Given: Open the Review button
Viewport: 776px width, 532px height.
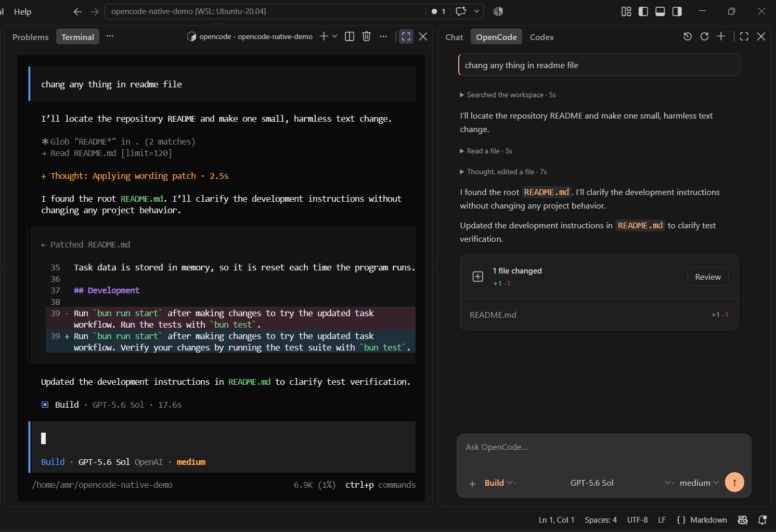Looking at the screenshot, I should click(708, 277).
